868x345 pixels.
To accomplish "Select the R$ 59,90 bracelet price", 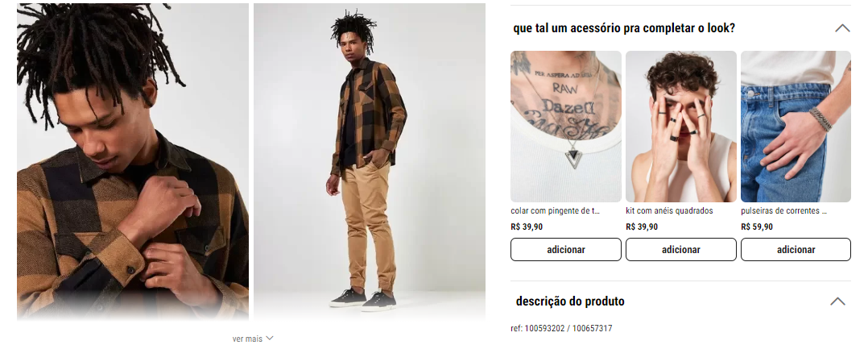I will (x=757, y=227).
